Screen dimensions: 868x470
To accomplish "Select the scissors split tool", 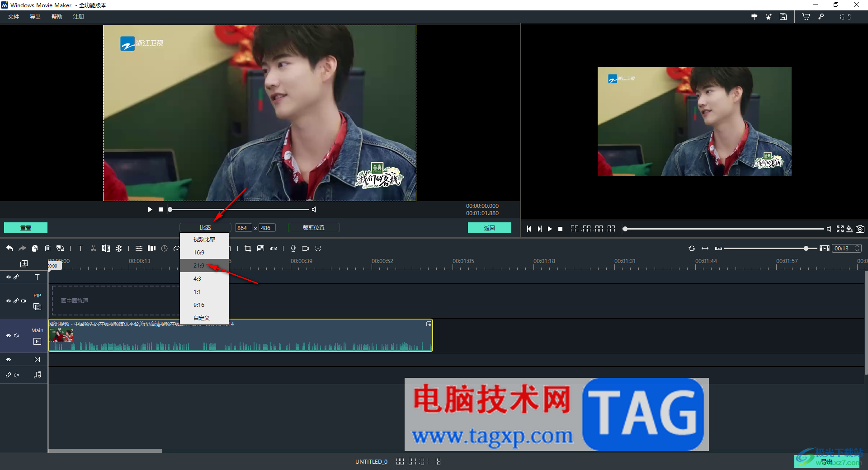I will tap(93, 248).
